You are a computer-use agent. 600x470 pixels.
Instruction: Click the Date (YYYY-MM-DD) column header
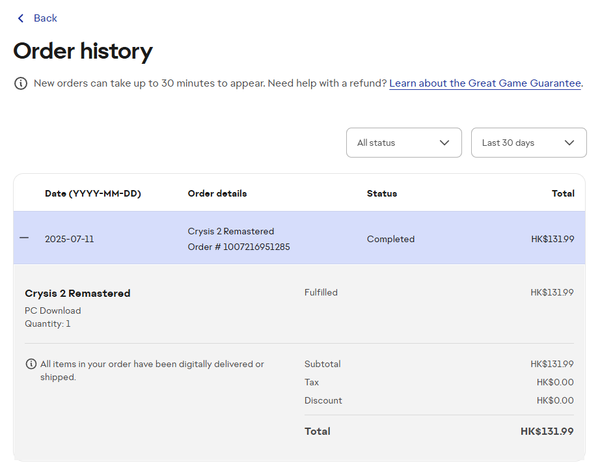pos(93,194)
